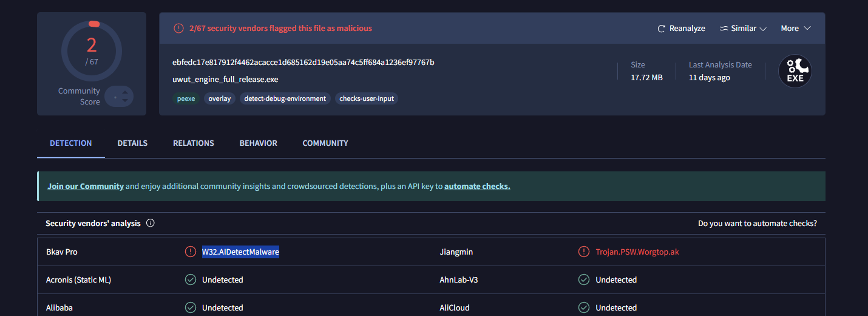Click the Join our Community link
Image resolution: width=868 pixels, height=316 pixels.
click(x=86, y=187)
